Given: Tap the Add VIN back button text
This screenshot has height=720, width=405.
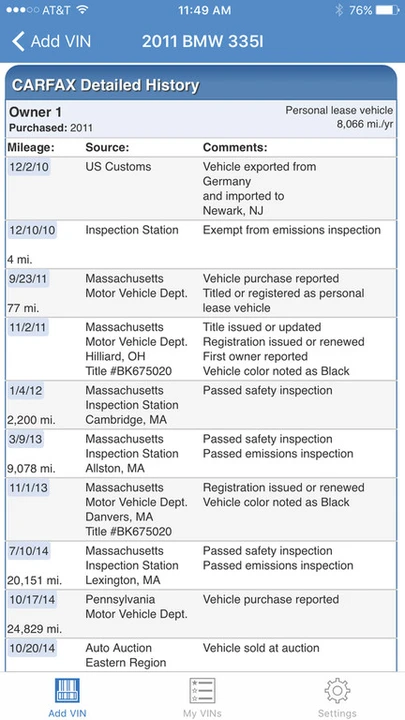Looking at the screenshot, I should (x=61, y=41).
